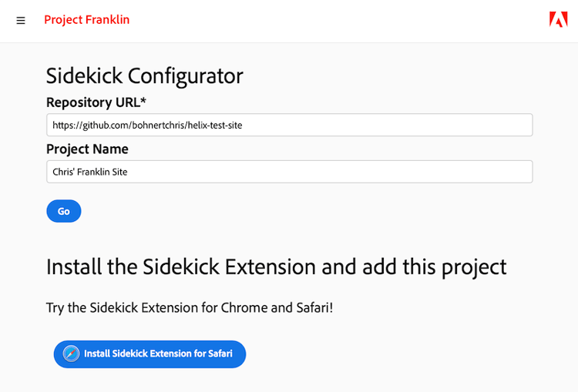Click the Safari compass icon
Image resolution: width=578 pixels, height=392 pixels.
(x=71, y=353)
